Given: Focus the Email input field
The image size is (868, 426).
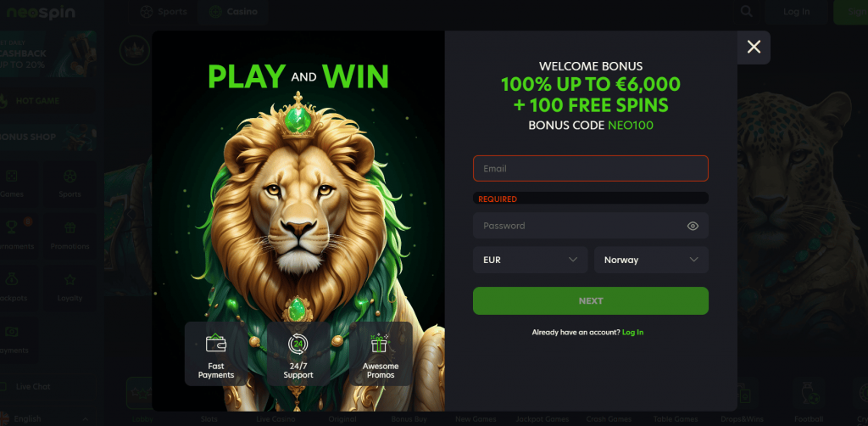Looking at the screenshot, I should (591, 168).
